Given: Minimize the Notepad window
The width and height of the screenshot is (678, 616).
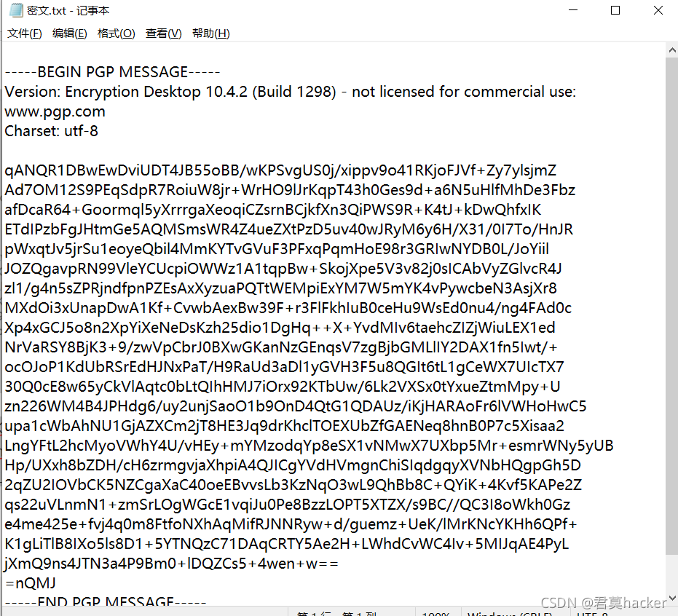Looking at the screenshot, I should click(573, 10).
